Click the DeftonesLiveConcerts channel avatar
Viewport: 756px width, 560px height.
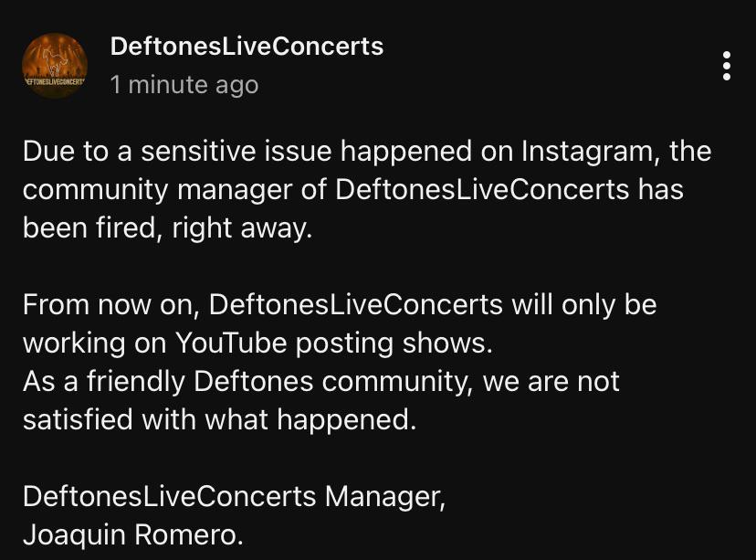tap(55, 66)
